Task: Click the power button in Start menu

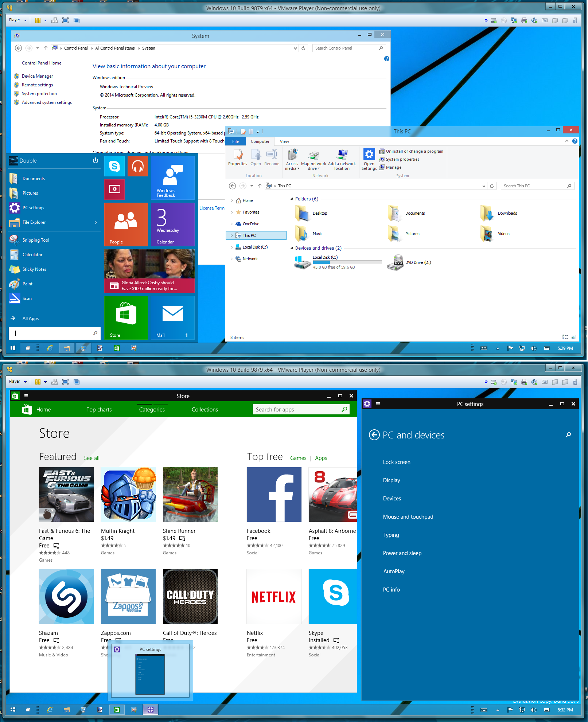Action: [x=96, y=161]
